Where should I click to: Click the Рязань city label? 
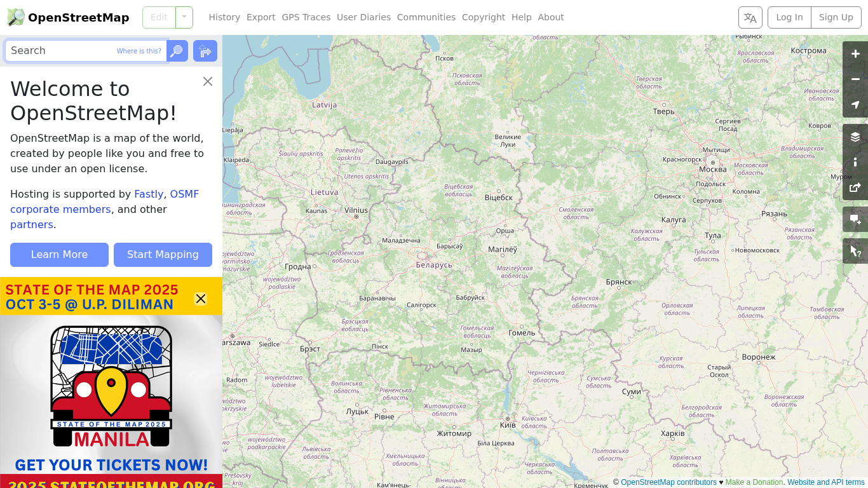pos(775,214)
